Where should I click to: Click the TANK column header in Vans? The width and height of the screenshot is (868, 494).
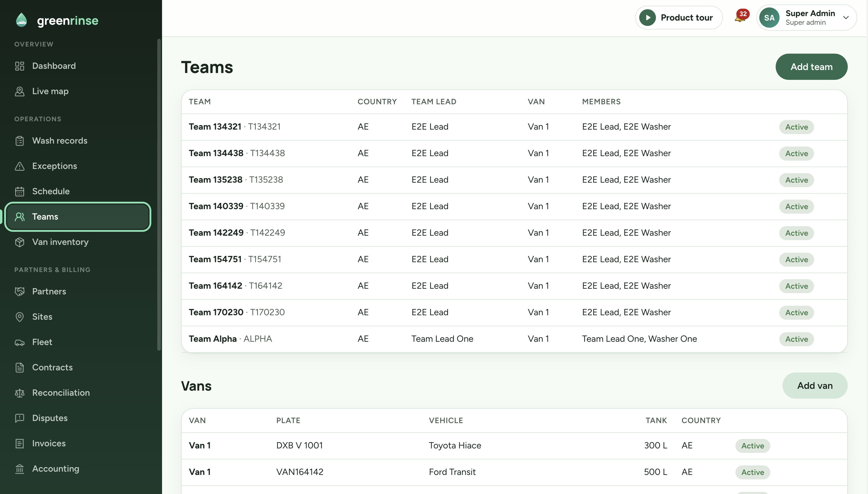(x=656, y=420)
